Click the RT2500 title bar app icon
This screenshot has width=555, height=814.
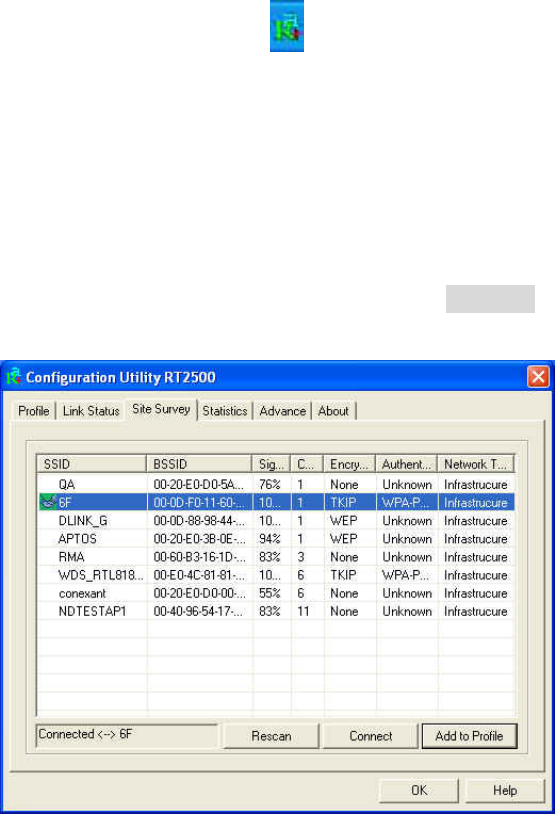click(x=13, y=376)
